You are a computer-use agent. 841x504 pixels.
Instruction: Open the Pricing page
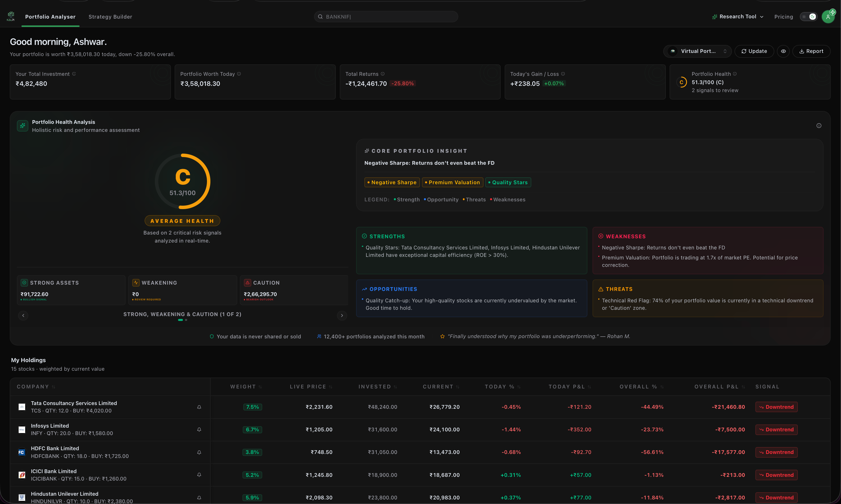(783, 17)
